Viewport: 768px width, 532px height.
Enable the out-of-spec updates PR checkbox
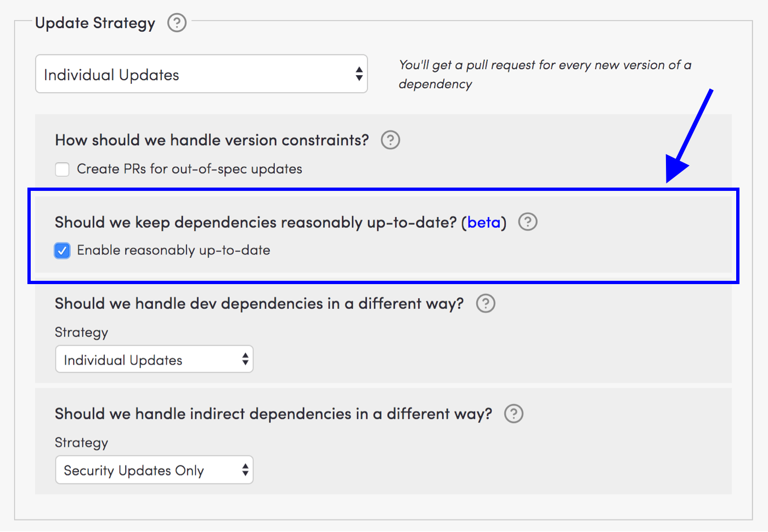(x=63, y=169)
